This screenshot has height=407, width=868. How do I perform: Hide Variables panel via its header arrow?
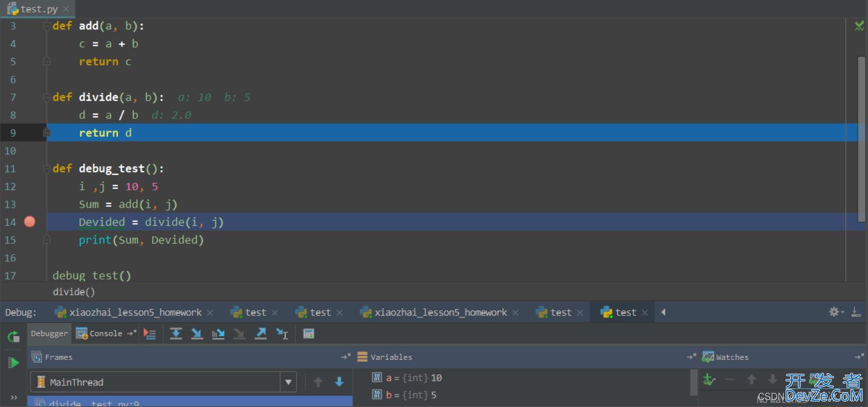691,357
